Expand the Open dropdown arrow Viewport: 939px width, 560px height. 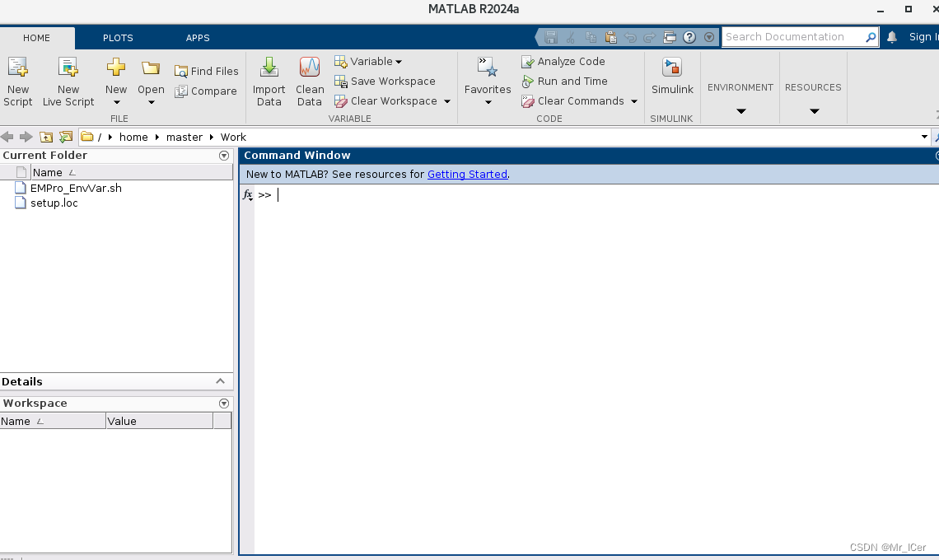point(152,102)
